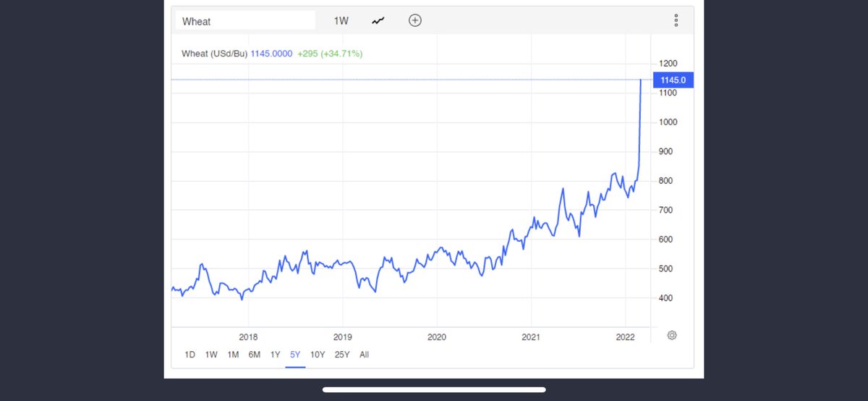Open the line chart type icon
Image resolution: width=868 pixels, height=401 pixels.
[378, 21]
